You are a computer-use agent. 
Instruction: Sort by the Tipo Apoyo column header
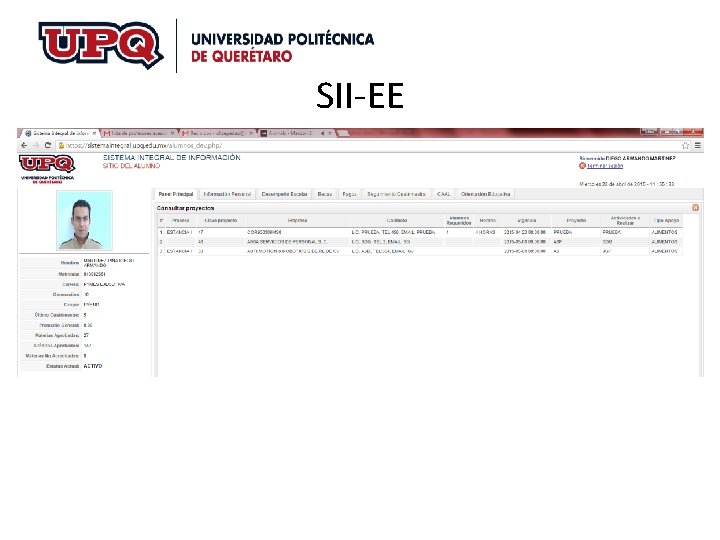pyautogui.click(x=666, y=221)
